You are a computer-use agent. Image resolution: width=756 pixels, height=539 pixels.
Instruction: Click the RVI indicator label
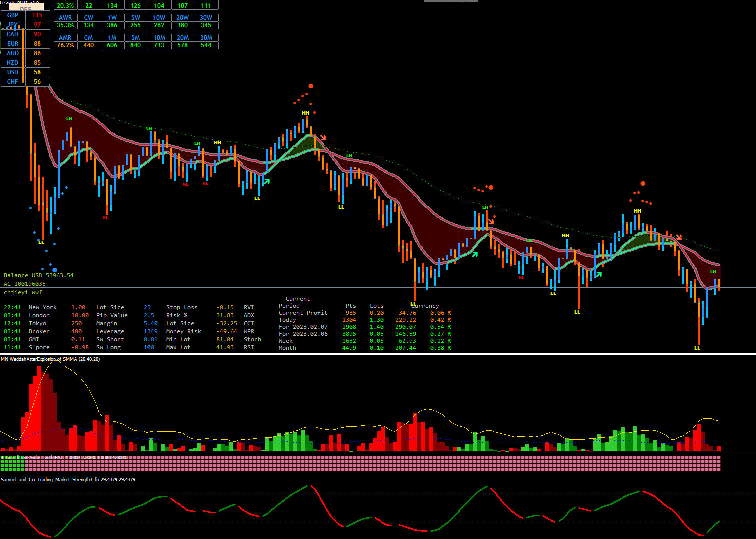tap(249, 307)
